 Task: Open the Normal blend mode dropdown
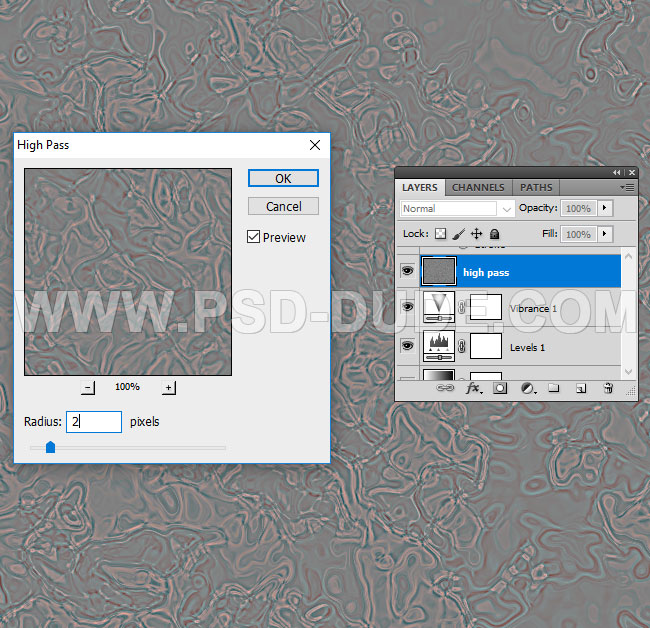point(457,209)
